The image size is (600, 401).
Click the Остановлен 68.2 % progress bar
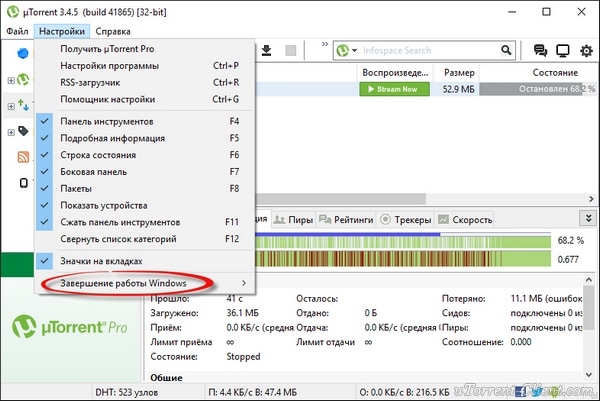pyautogui.click(x=538, y=89)
